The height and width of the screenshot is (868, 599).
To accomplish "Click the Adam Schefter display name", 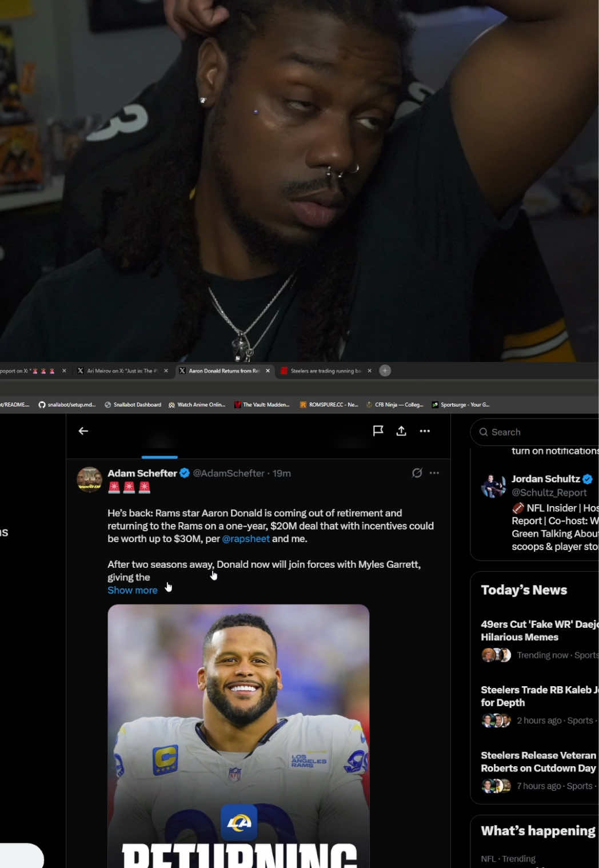I will point(142,473).
